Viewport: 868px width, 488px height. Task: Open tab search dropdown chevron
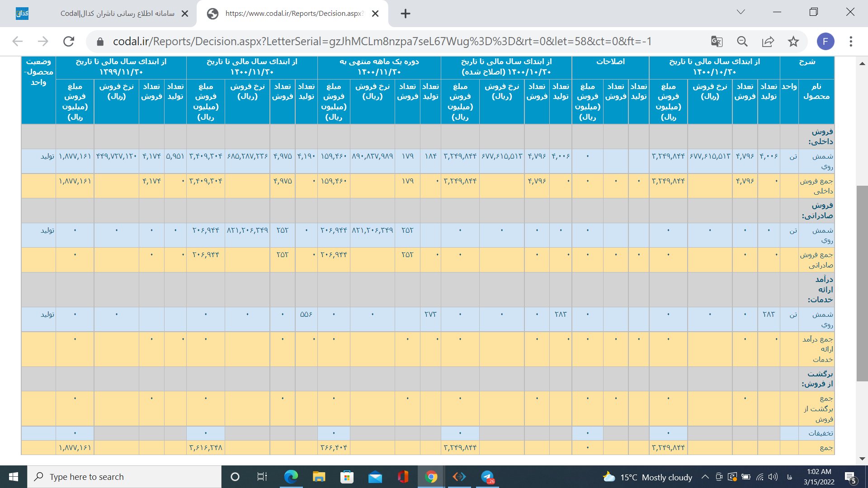(741, 12)
